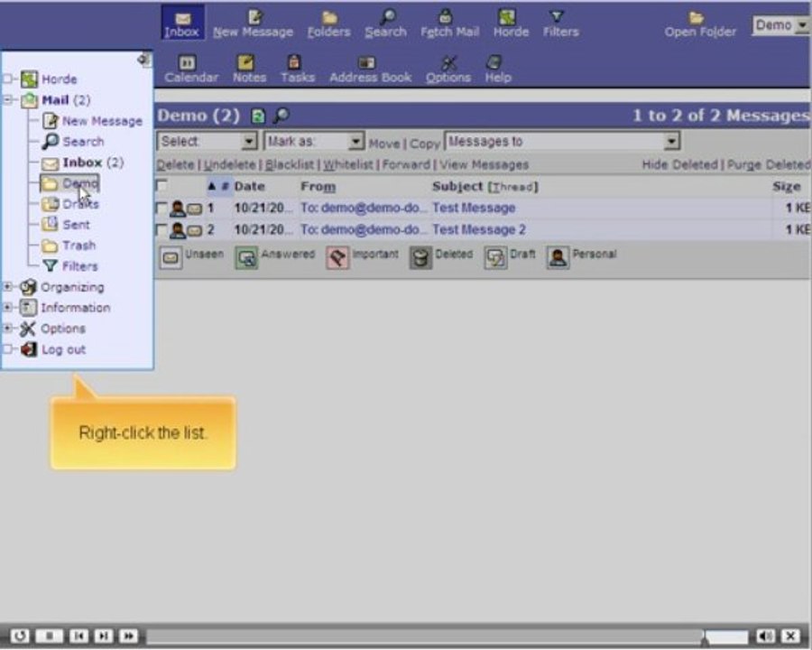Click the View Messages link
The image size is (812, 650).
pyautogui.click(x=484, y=165)
